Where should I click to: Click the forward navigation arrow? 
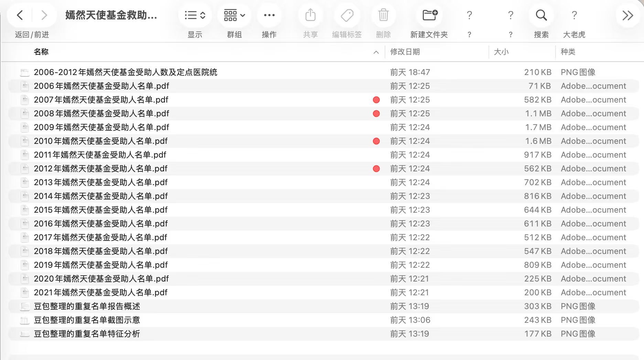[x=44, y=15]
